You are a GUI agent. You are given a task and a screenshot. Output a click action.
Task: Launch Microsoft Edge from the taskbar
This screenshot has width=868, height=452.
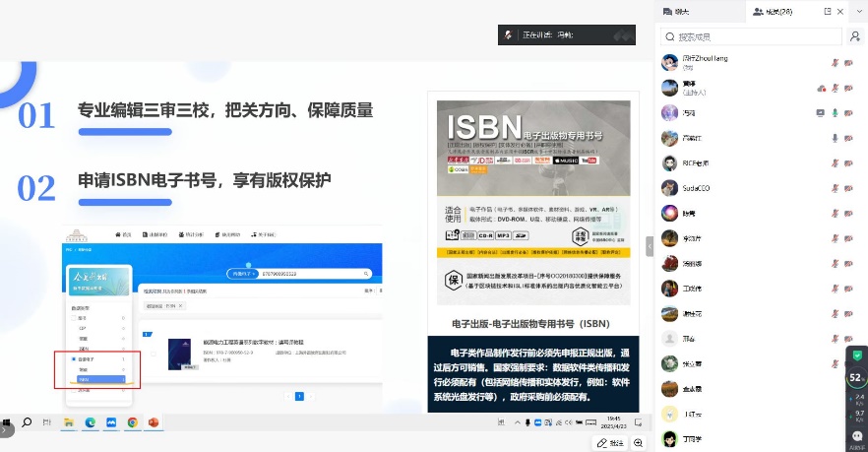(x=90, y=422)
